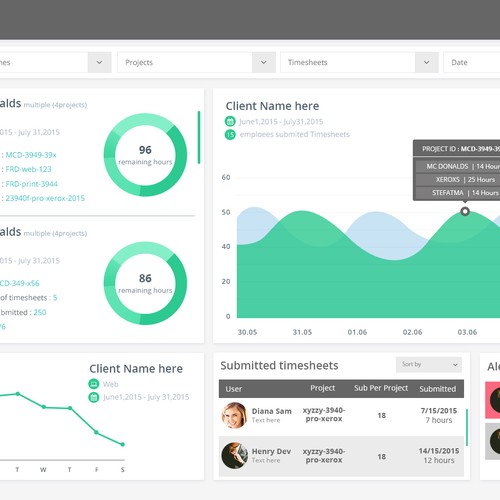Click the 7/15/2015 submitted date cell
The height and width of the screenshot is (500, 500).
(439, 411)
